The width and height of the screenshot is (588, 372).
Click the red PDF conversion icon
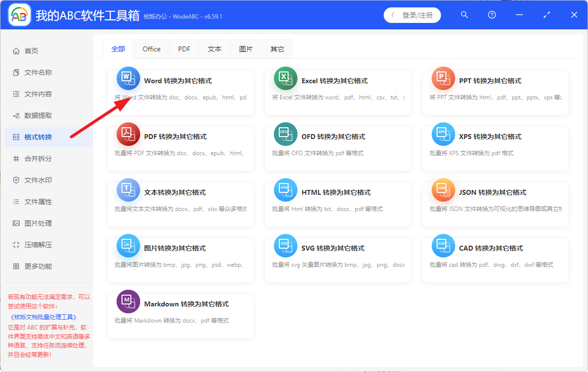(x=128, y=134)
